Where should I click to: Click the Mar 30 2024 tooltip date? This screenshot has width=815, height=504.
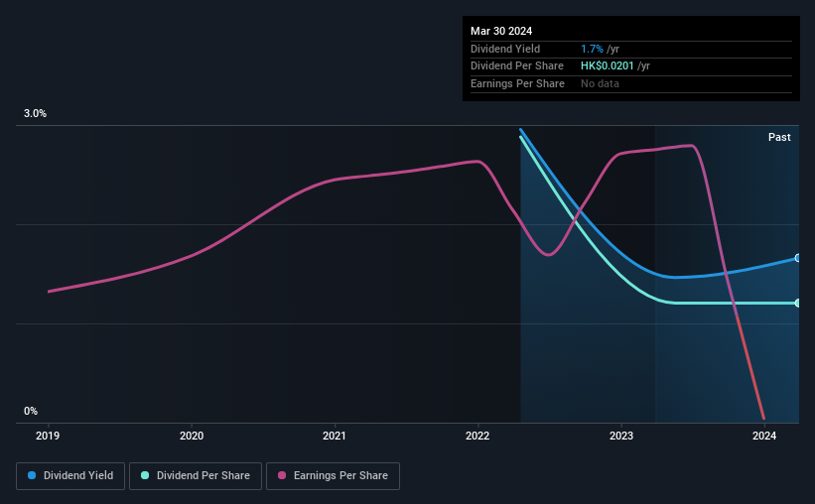pyautogui.click(x=501, y=31)
